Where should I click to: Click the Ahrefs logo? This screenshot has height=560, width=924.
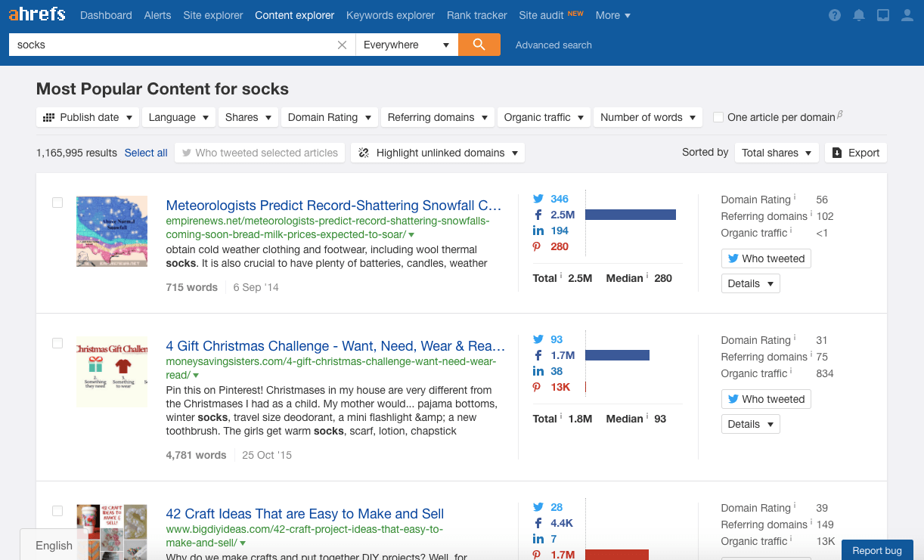[x=37, y=14]
